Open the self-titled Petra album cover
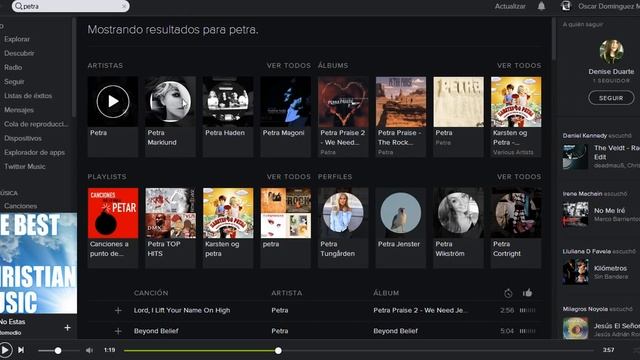 [458, 102]
